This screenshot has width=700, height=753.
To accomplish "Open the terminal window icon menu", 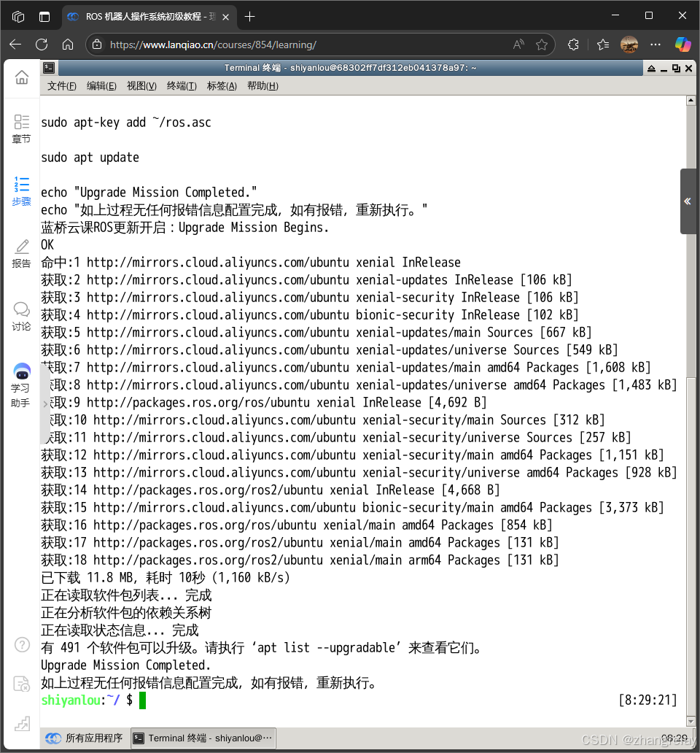I will point(48,68).
